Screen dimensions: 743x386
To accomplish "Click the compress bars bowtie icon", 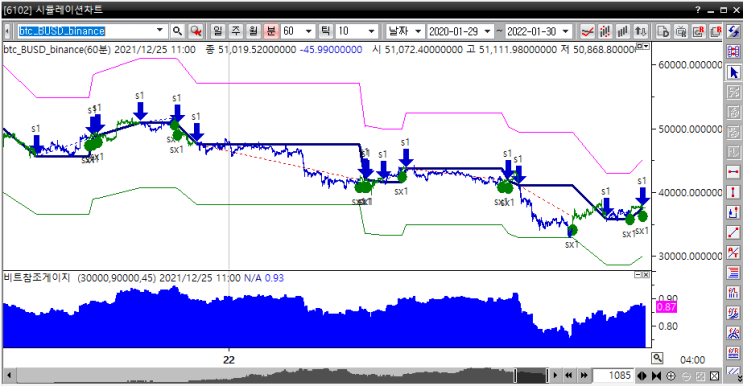I will [x=656, y=376].
